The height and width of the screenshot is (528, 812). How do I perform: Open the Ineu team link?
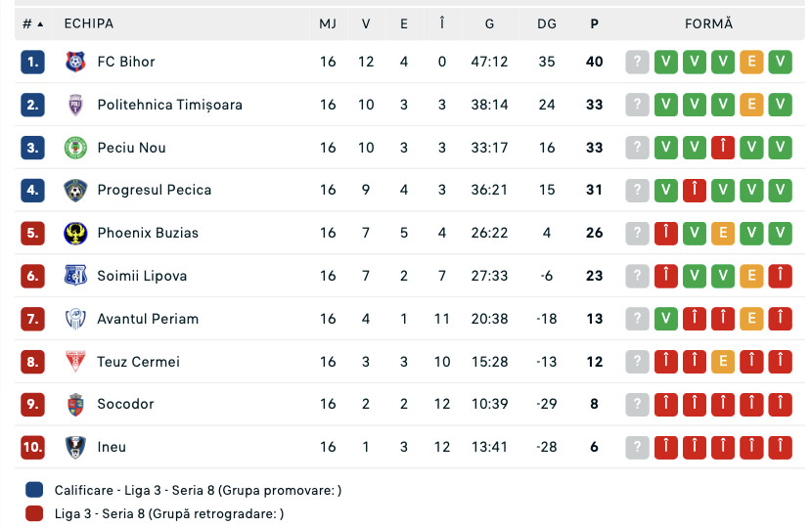[112, 447]
